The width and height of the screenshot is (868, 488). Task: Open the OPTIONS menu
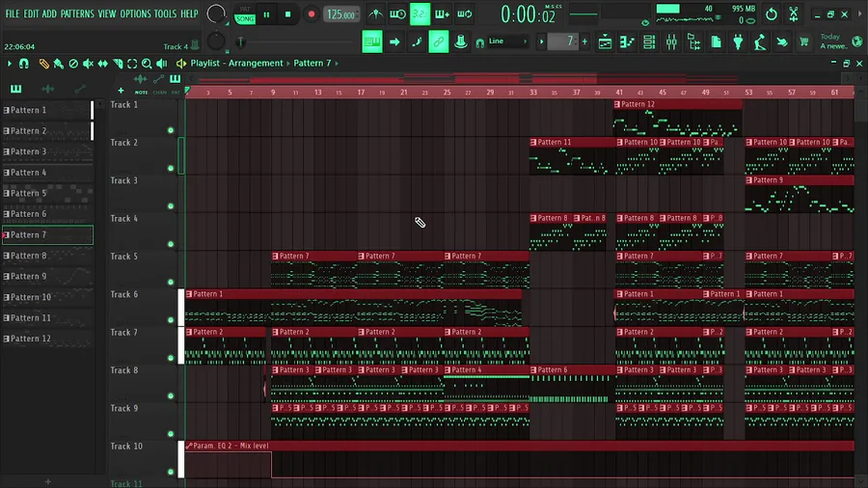[135, 14]
